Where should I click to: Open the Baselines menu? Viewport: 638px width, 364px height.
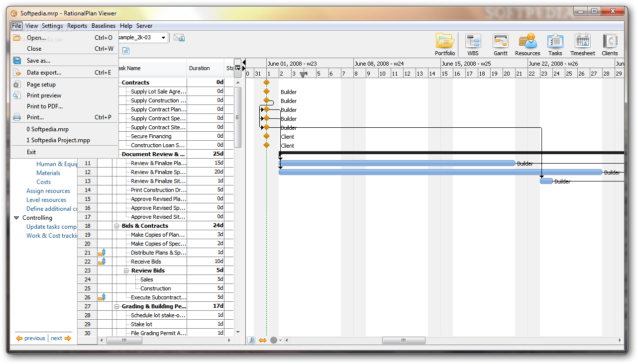point(104,26)
